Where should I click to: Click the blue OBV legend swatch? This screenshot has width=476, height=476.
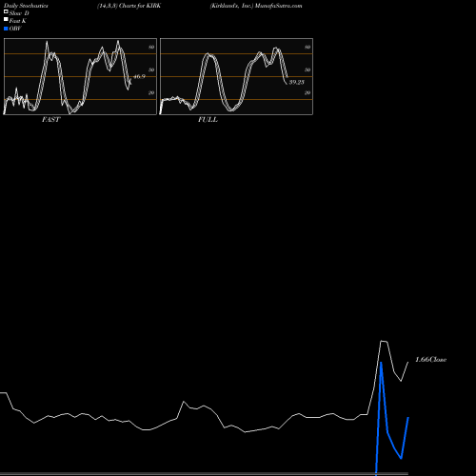(x=6, y=29)
